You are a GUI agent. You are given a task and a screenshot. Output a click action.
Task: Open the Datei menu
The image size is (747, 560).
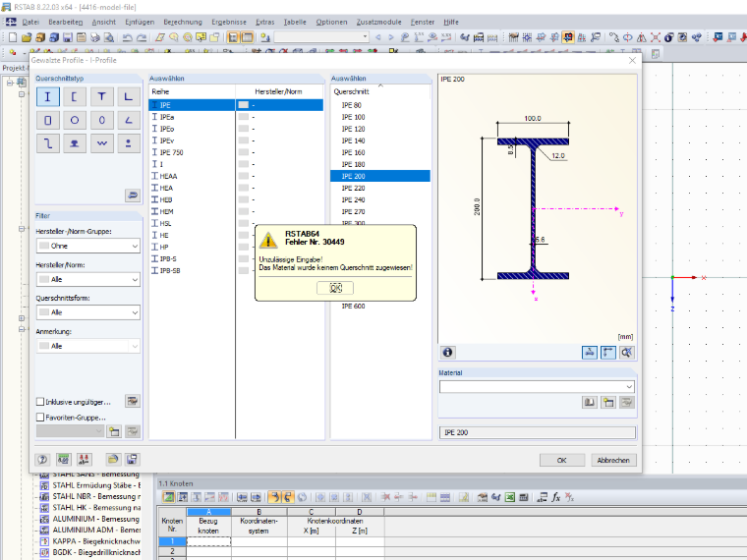point(30,22)
